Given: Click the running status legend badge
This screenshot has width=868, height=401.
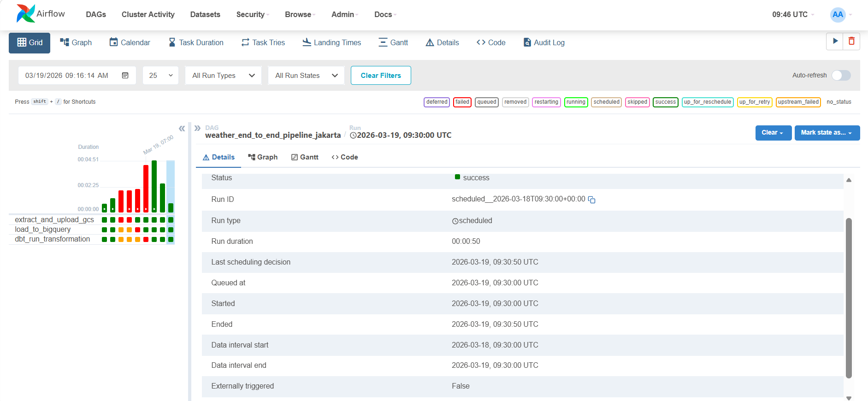Looking at the screenshot, I should 576,102.
